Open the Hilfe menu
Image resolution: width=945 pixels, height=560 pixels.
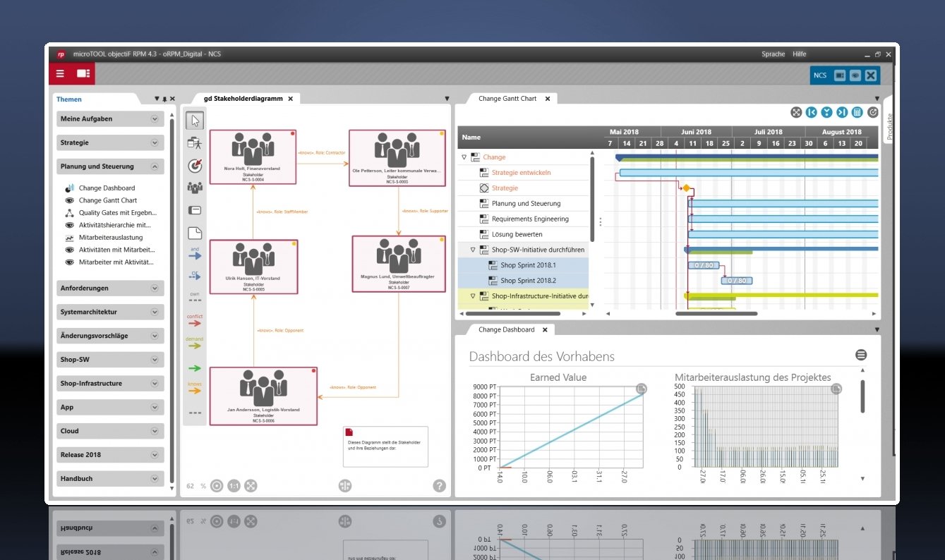click(799, 54)
